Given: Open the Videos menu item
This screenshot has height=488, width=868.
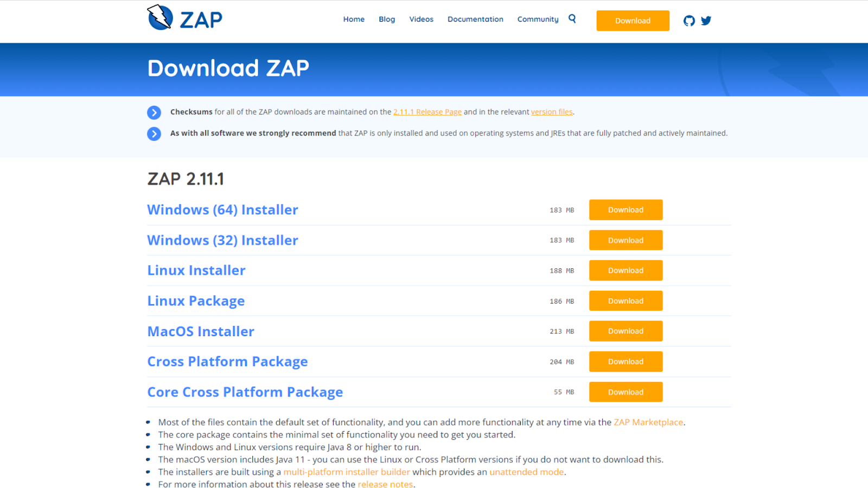Looking at the screenshot, I should pos(422,19).
